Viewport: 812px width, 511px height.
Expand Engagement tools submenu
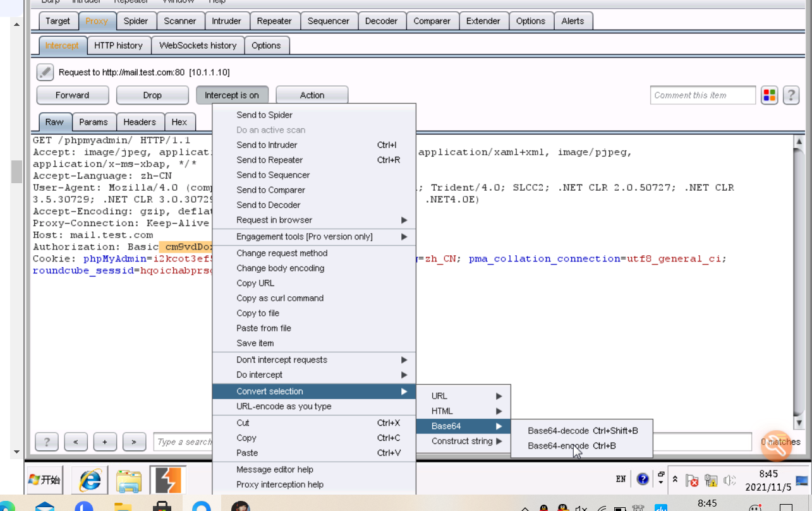(314, 236)
